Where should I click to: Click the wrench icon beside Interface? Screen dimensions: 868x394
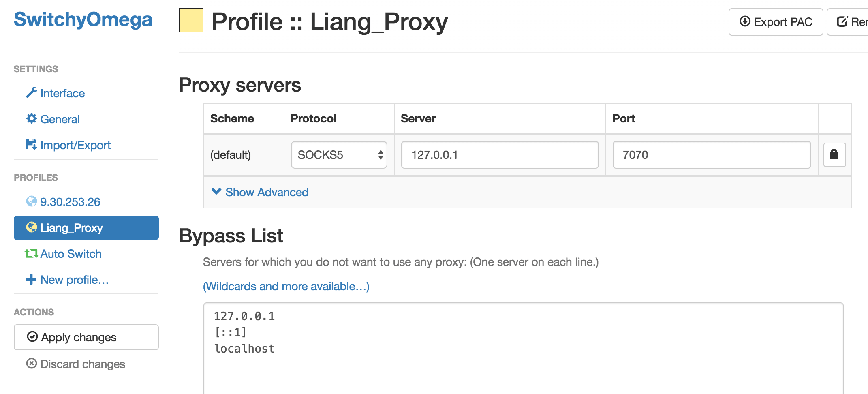[x=32, y=93]
